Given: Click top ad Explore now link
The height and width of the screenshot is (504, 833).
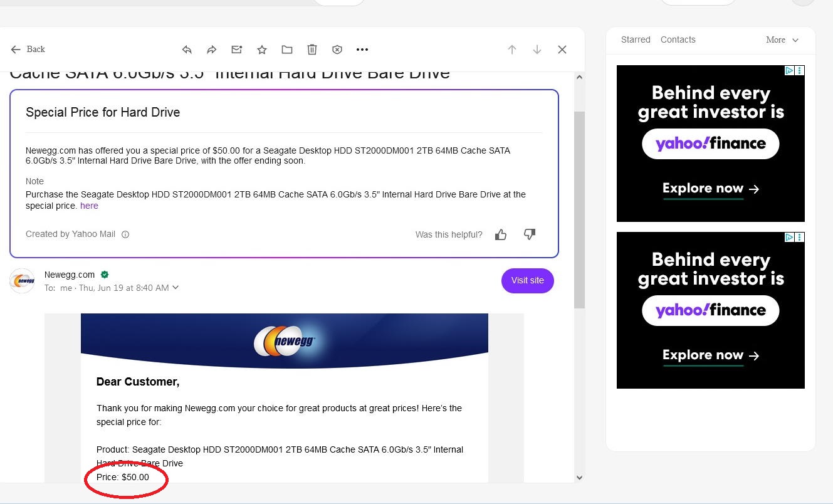Looking at the screenshot, I should 711,189.
